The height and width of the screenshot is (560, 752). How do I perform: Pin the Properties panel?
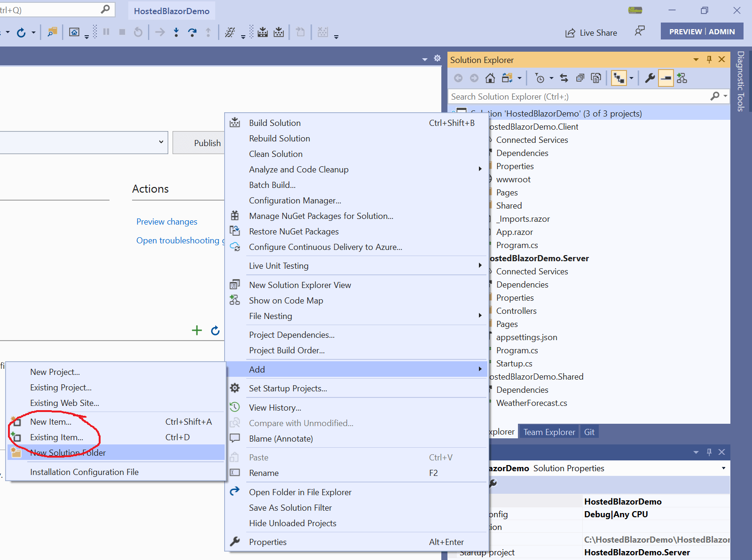tap(709, 452)
